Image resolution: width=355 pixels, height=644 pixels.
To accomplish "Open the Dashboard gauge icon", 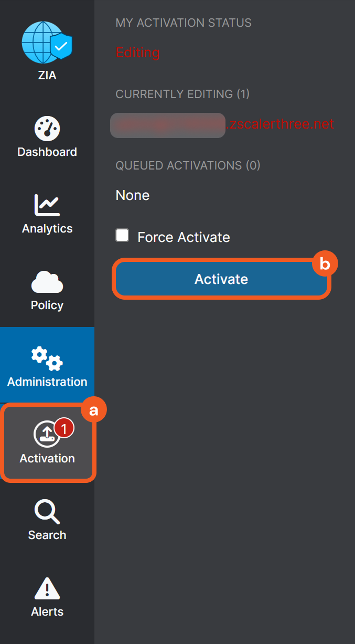I will (47, 129).
